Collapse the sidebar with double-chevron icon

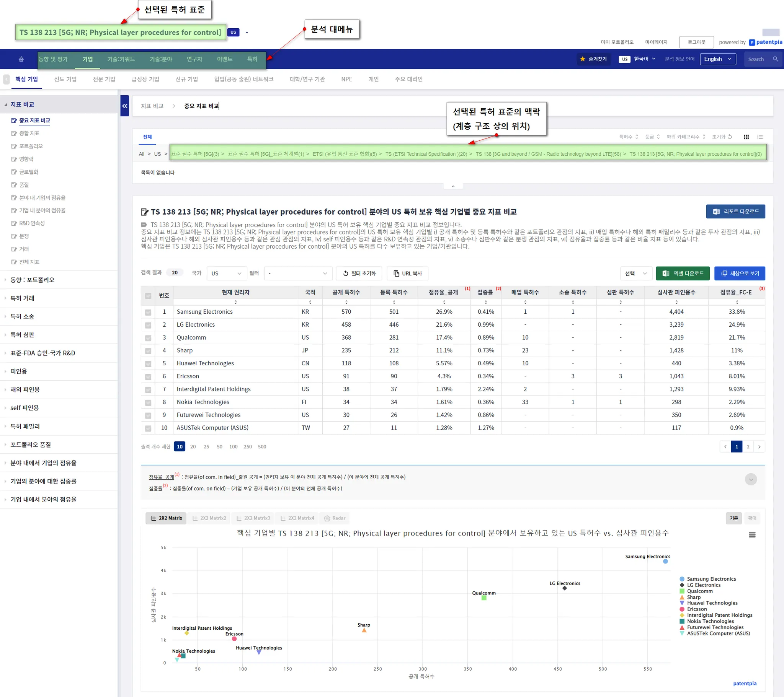coord(125,106)
